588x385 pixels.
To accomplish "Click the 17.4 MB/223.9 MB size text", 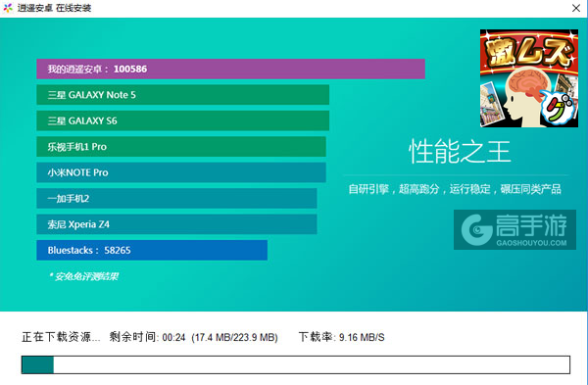I will coord(235,337).
